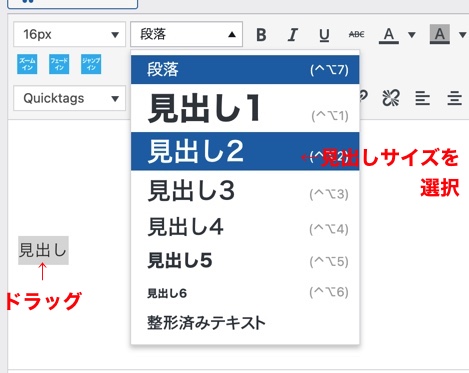Click the remove link icon
Screen dimensions: 469x373
(x=391, y=98)
